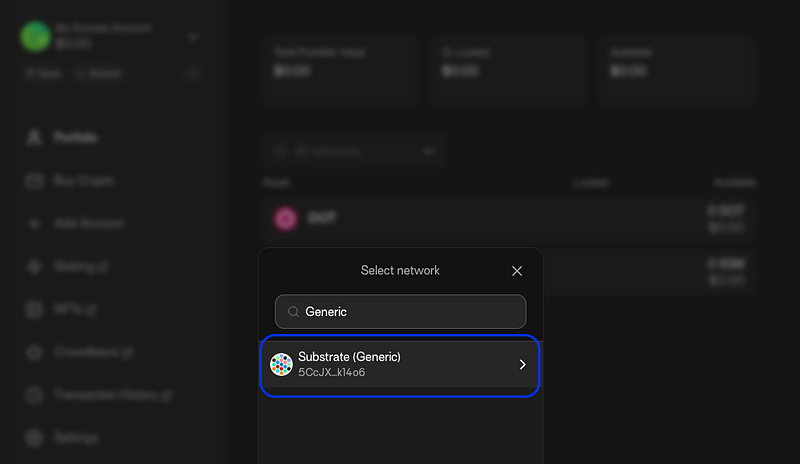Click the multicolored Substrate (Generic) identicon

coord(281,364)
